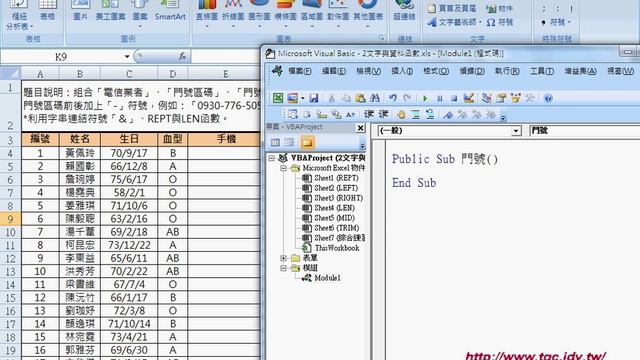Screen dimensions: 640x360
Task: Click View Object icon in project pane
Action: tap(289, 142)
